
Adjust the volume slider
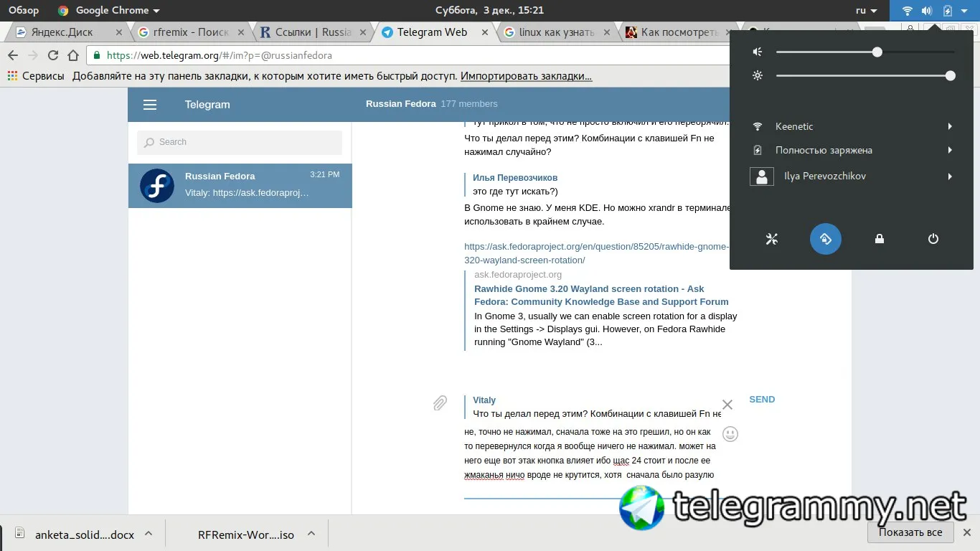(864, 52)
